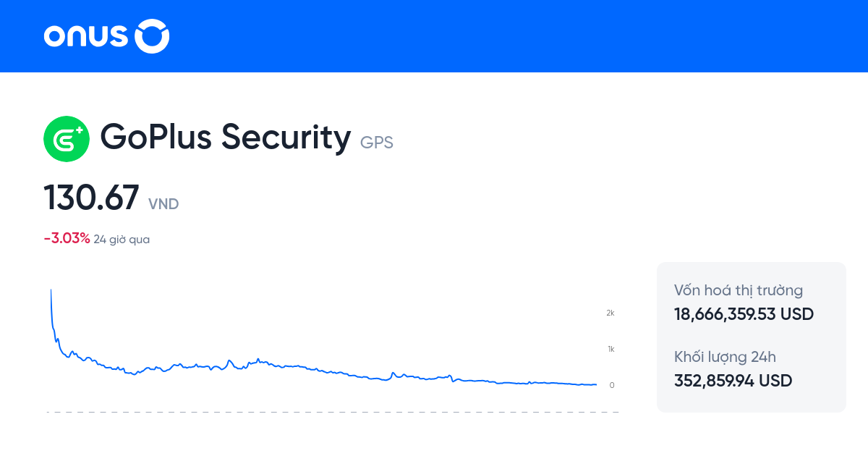
Task: Open the GoPlus Security title link
Action: [x=226, y=138]
